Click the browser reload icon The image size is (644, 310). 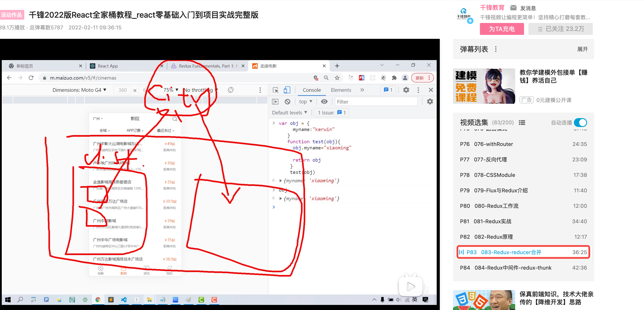(x=31, y=78)
